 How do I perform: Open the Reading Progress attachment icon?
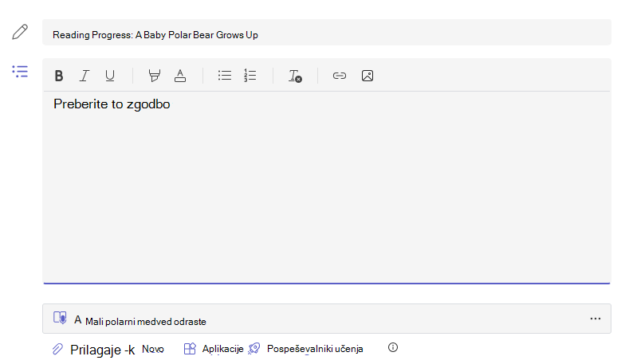pyautogui.click(x=60, y=318)
